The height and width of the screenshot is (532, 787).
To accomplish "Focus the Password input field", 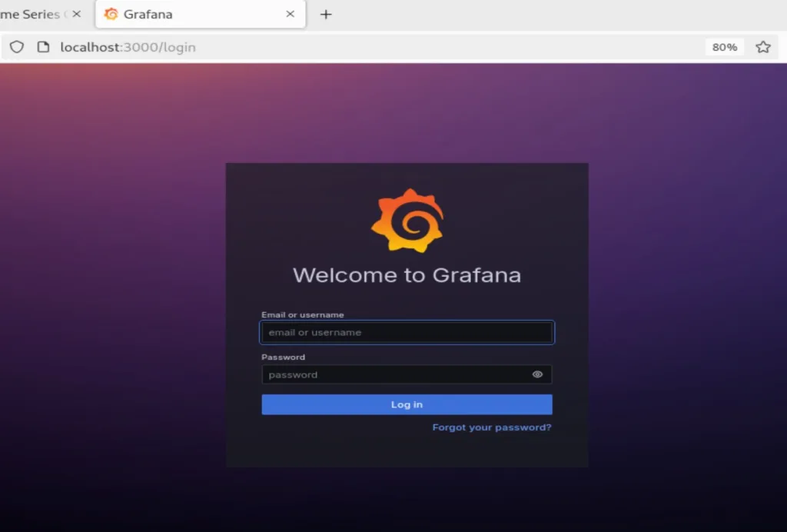I will [392, 374].
